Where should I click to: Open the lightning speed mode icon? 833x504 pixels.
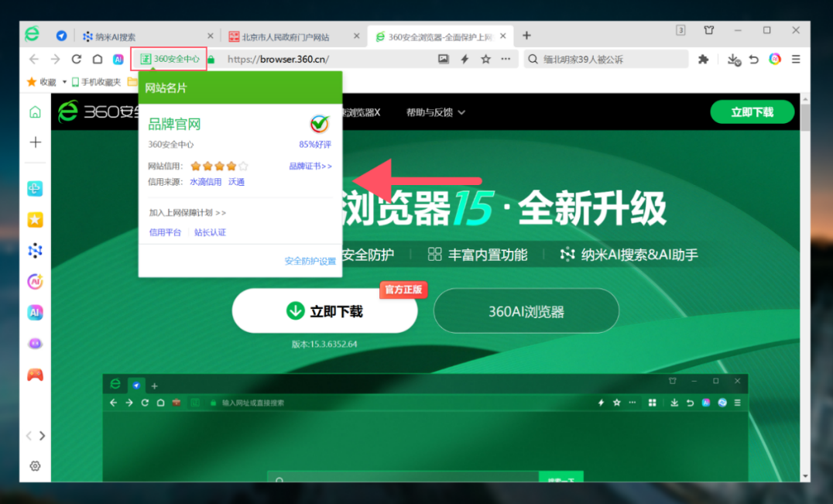coord(464,59)
